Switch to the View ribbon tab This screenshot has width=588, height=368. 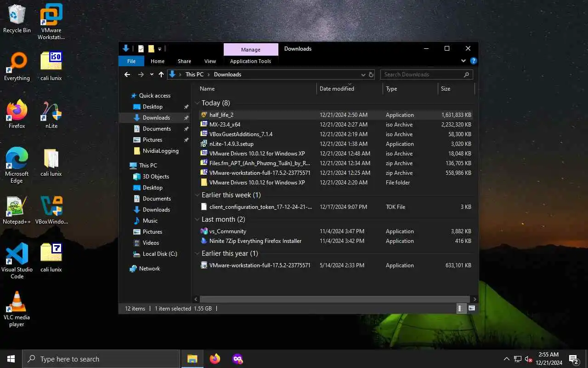click(210, 61)
